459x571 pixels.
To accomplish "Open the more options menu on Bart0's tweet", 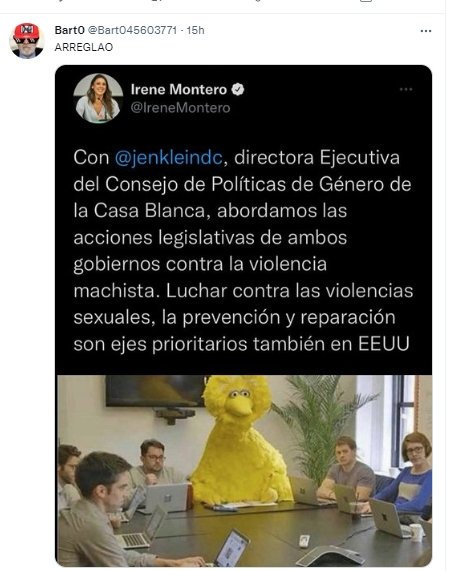I will [x=425, y=31].
